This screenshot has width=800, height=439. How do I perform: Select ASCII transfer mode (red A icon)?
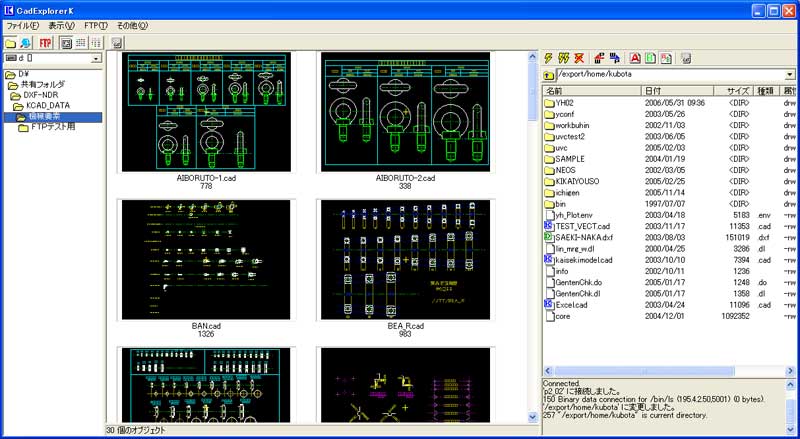click(635, 58)
